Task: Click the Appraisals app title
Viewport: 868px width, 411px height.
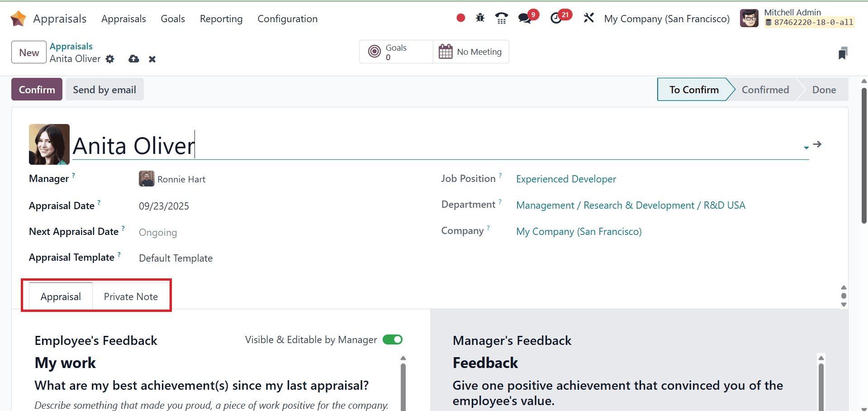Action: [x=60, y=19]
